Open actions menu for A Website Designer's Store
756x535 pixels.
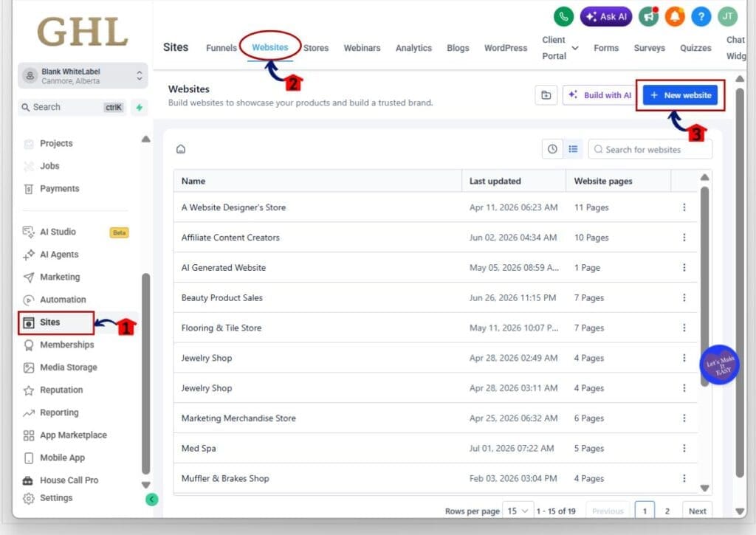pos(684,207)
